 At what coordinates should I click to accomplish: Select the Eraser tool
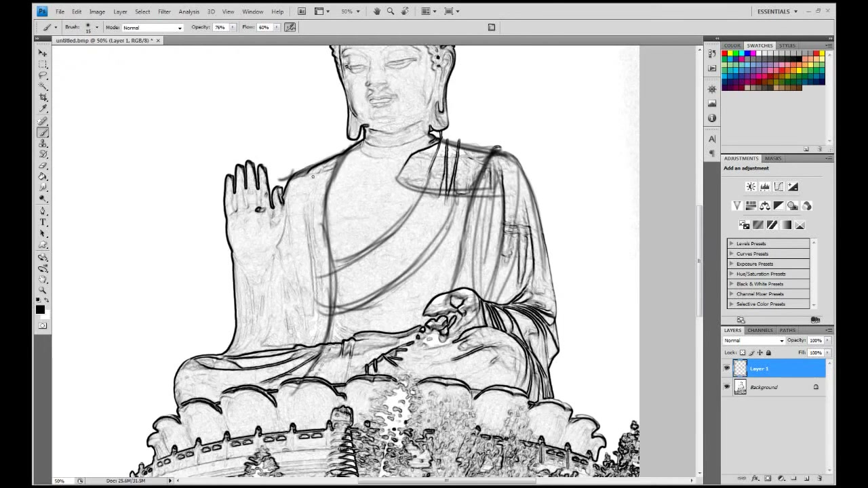pyautogui.click(x=43, y=165)
